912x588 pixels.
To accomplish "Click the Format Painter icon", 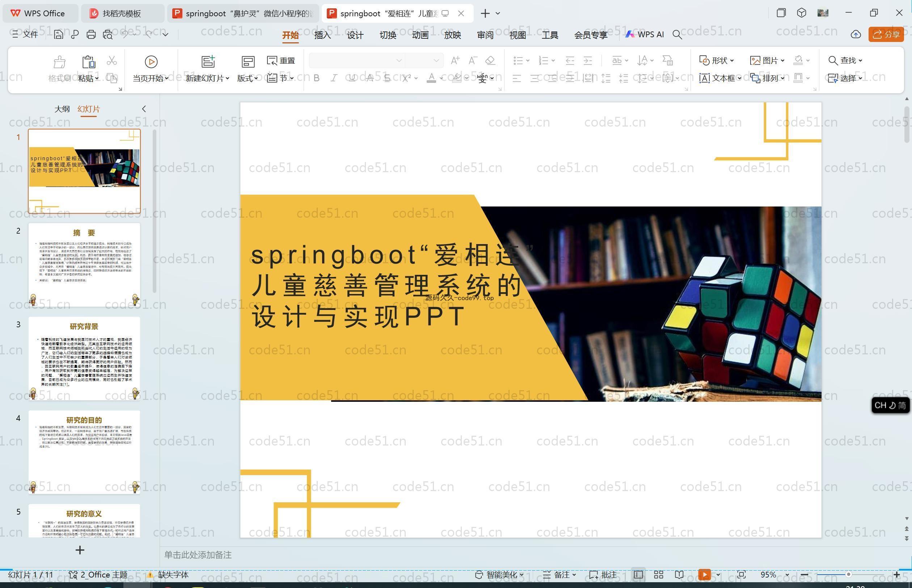I will point(59,61).
